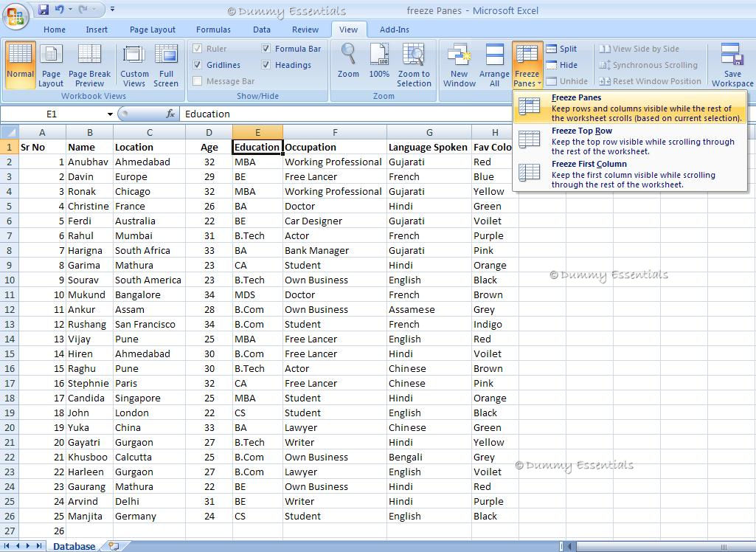Image resolution: width=756 pixels, height=552 pixels.
Task: Open the Undo history dropdown arrow
Action: click(70, 9)
